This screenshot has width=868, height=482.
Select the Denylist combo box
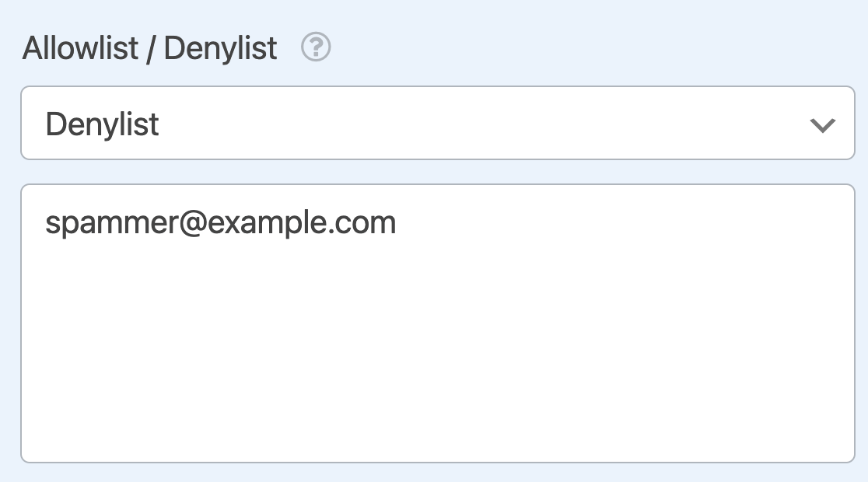coord(438,123)
